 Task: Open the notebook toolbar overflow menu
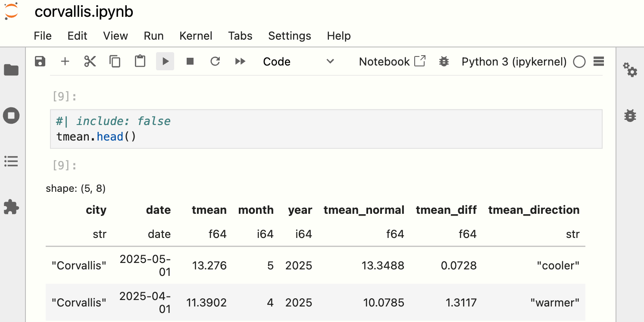[x=599, y=61]
